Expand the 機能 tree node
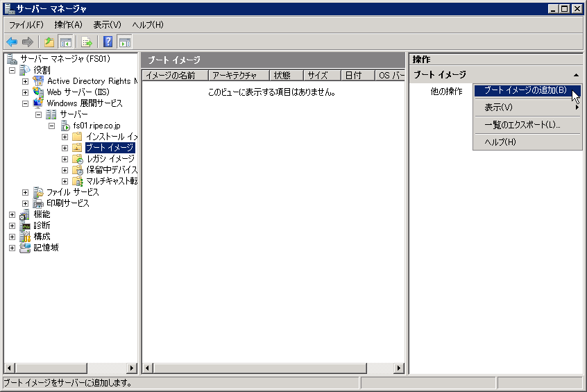The width and height of the screenshot is (587, 392). (12, 215)
